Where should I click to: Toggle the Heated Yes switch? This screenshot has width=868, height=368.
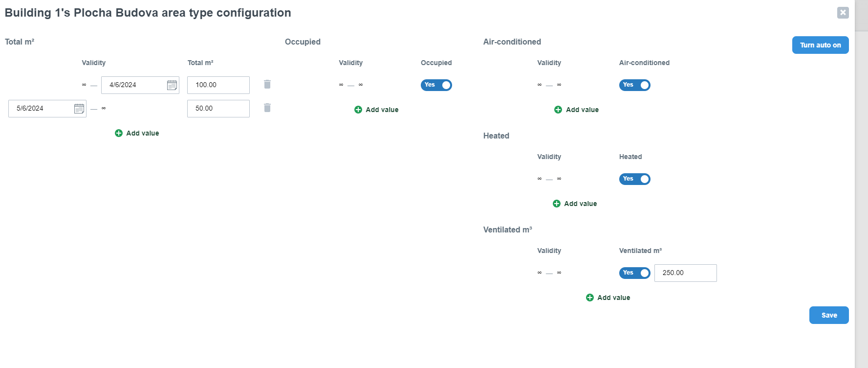click(634, 179)
